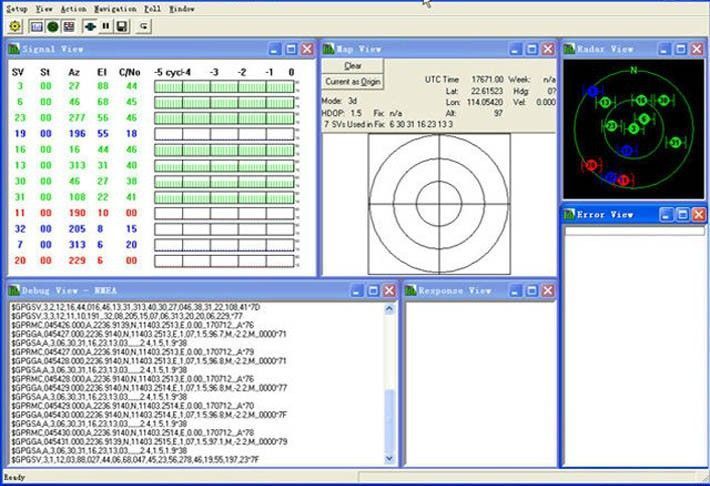
Task: Click the Debug View scrollbar down arrow
Action: 389,459
